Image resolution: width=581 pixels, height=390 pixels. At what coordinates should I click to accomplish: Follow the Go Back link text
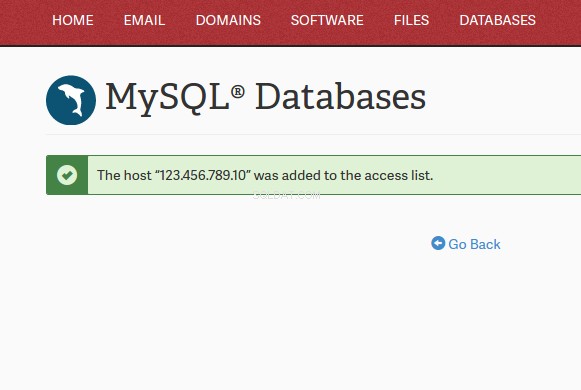[474, 244]
